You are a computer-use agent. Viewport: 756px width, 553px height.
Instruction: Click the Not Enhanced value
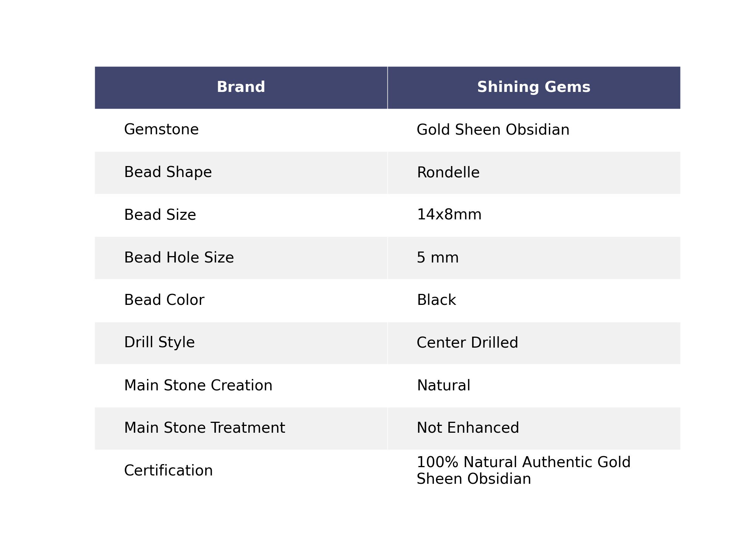(x=468, y=428)
